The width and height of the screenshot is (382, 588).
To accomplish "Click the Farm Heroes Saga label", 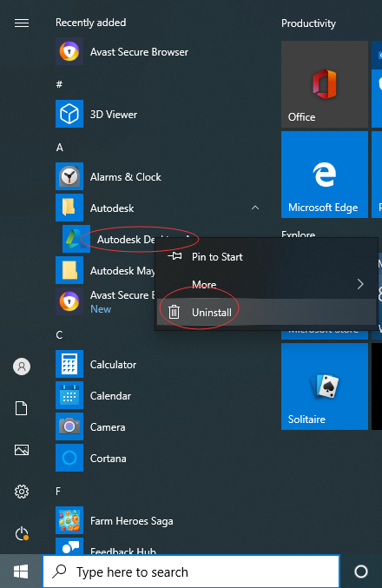I will (132, 521).
